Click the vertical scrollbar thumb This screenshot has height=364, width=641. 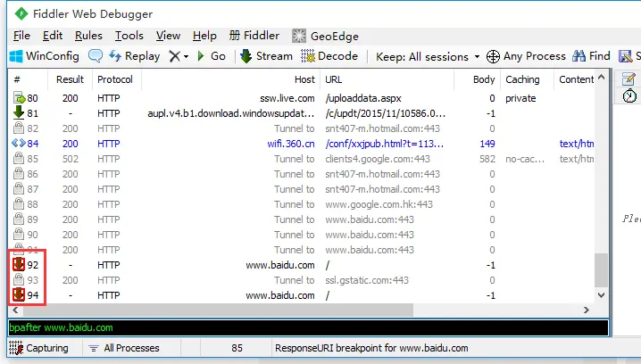[601, 270]
